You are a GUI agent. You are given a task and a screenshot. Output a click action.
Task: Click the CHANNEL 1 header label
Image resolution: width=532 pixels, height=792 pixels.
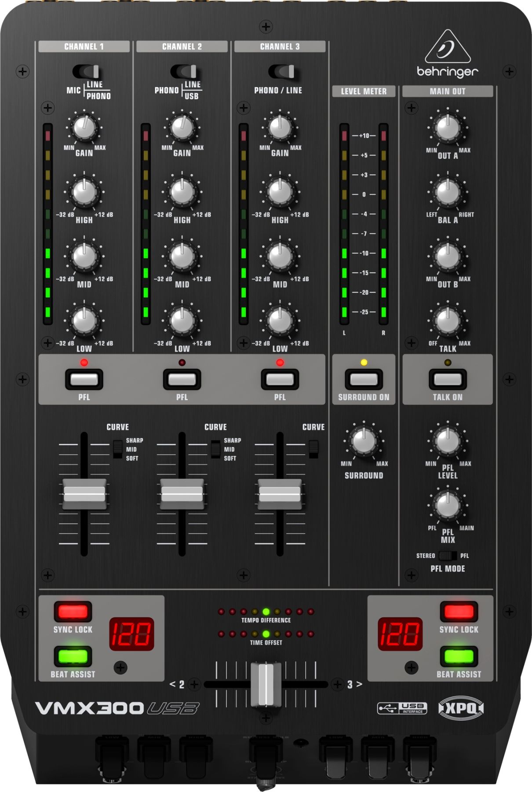coord(84,47)
